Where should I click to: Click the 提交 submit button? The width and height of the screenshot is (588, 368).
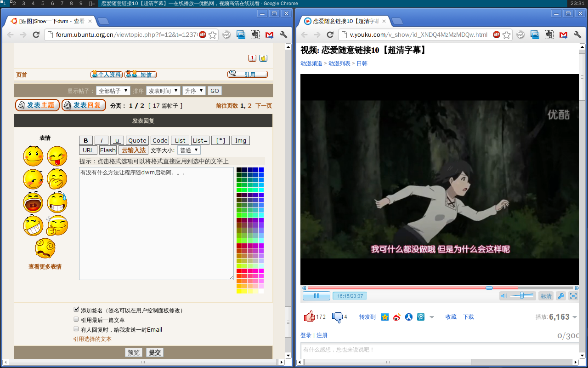155,352
